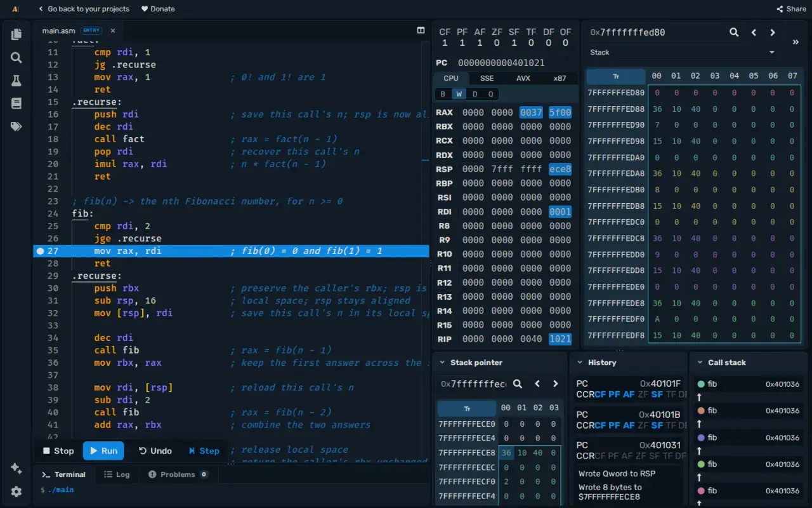Click the split editor layout icon

pos(421,30)
